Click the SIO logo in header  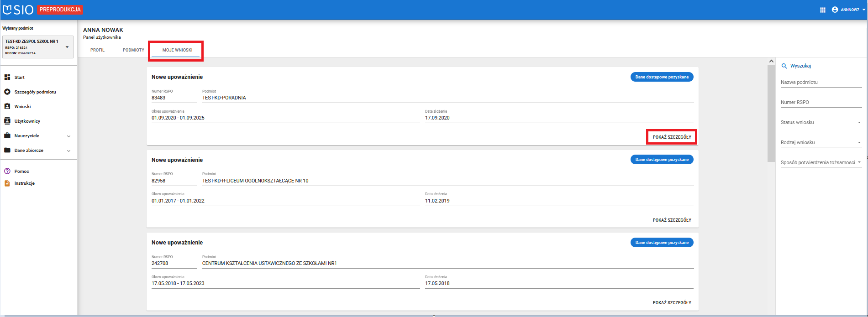[18, 10]
